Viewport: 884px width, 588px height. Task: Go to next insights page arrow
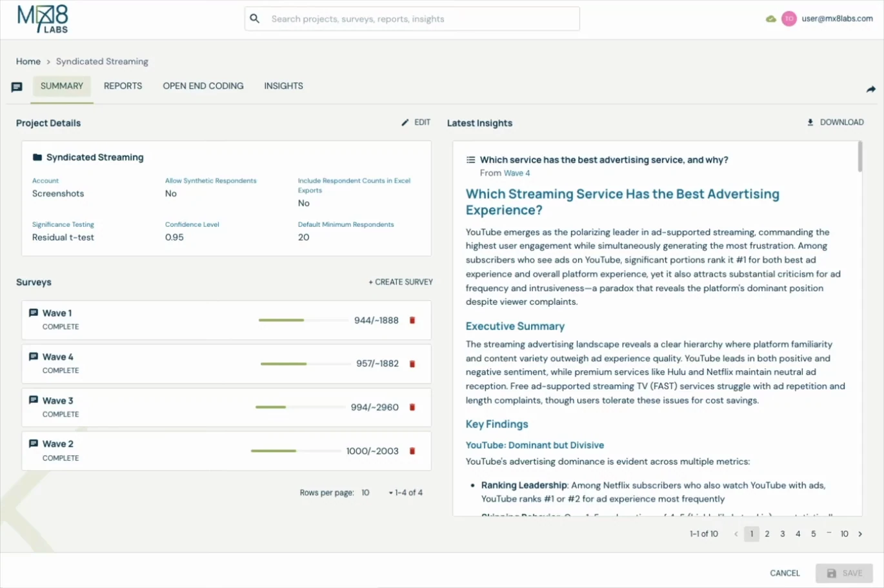pyautogui.click(x=860, y=534)
